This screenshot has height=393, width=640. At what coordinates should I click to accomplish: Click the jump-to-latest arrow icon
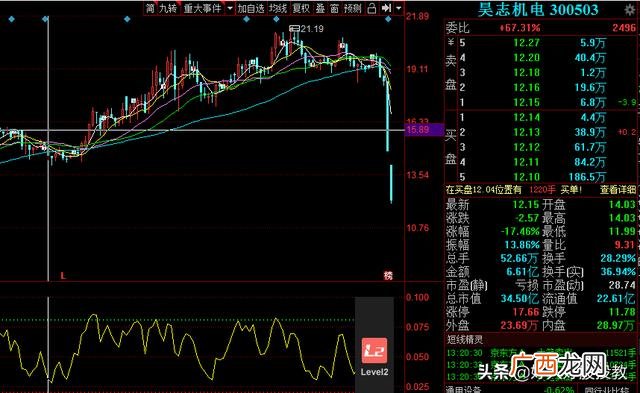pos(386,8)
